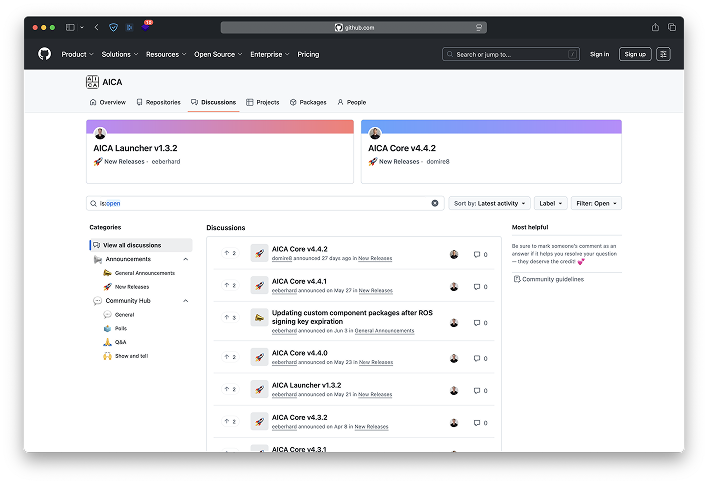The height and width of the screenshot is (484, 708).
Task: Open the Label filter dropdown
Action: point(550,203)
